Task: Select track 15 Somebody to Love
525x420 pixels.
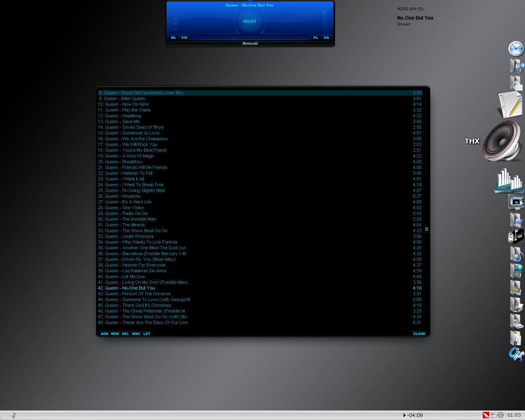Action: pos(260,133)
